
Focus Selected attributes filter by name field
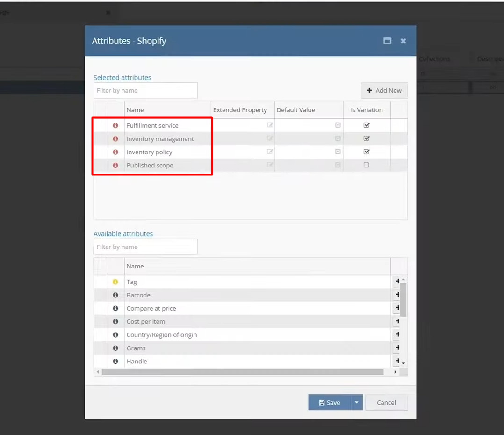(x=145, y=91)
